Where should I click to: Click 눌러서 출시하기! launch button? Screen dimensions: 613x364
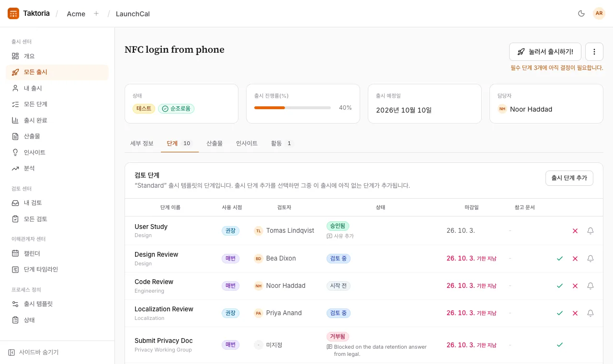(x=545, y=52)
